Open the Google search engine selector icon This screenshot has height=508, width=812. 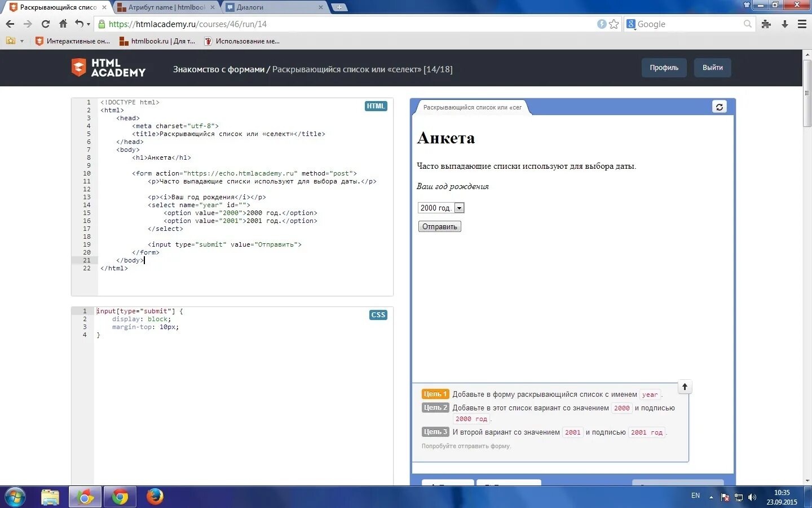[631, 24]
